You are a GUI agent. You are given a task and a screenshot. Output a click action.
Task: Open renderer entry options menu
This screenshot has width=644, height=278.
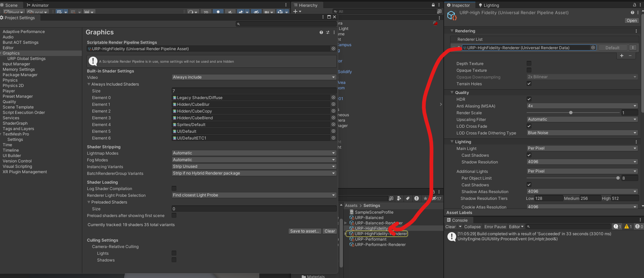click(633, 48)
